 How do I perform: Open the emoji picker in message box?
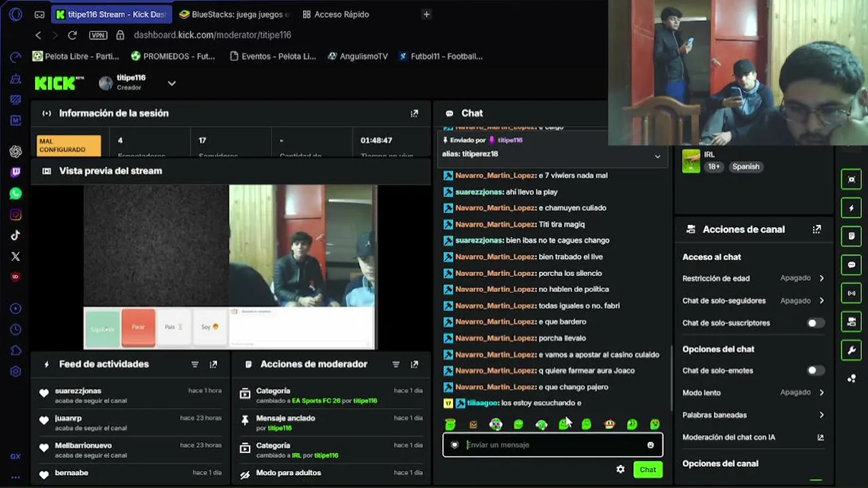[650, 445]
